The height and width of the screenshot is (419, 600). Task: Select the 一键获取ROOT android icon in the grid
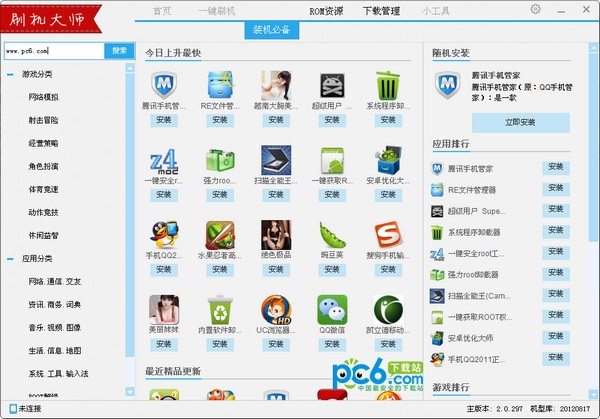[x=332, y=160]
